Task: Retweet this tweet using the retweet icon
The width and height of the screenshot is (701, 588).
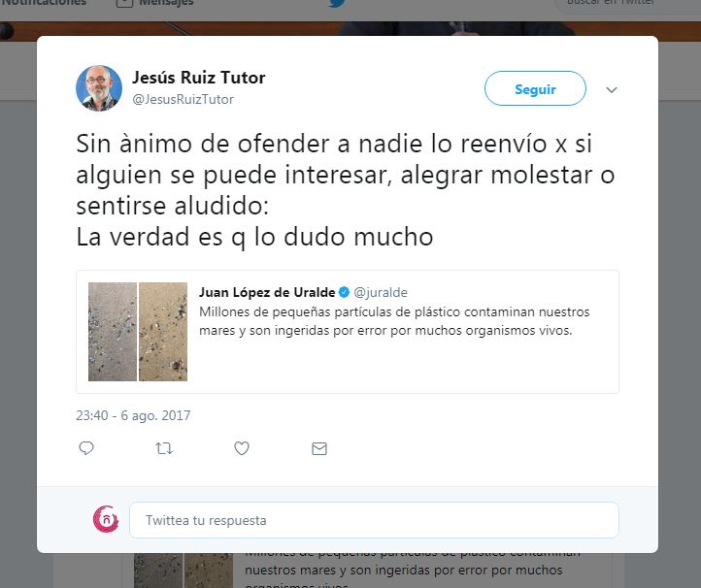Action: tap(164, 448)
